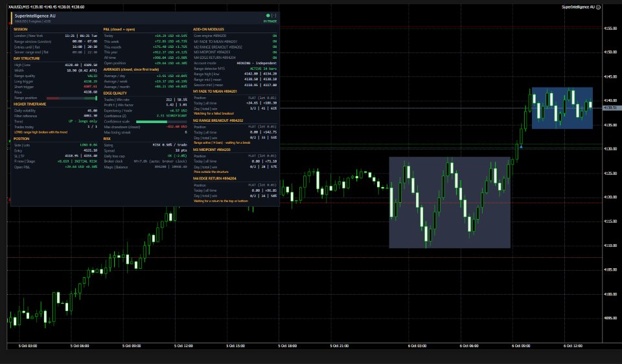The image size is (622, 364).
Task: Click the RISK section header
Action: coord(107,139)
